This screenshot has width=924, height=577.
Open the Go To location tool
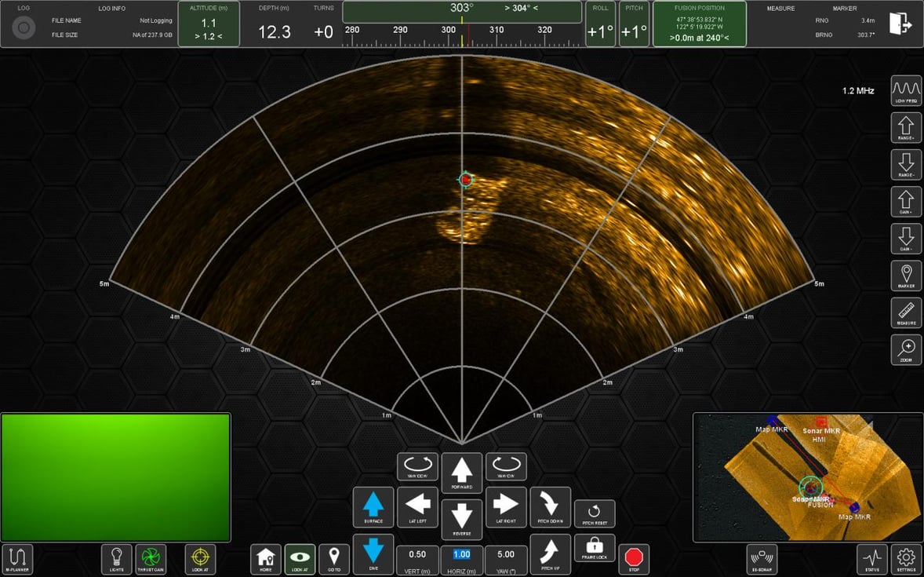(x=334, y=559)
